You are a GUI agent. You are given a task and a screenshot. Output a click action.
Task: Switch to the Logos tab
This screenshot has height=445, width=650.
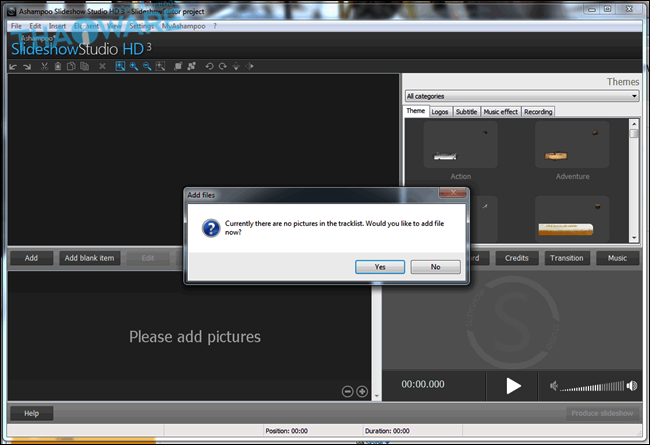pos(440,112)
